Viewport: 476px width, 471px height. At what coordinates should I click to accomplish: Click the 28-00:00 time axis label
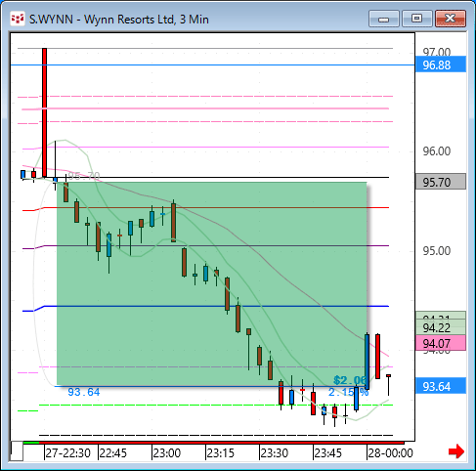(390, 452)
